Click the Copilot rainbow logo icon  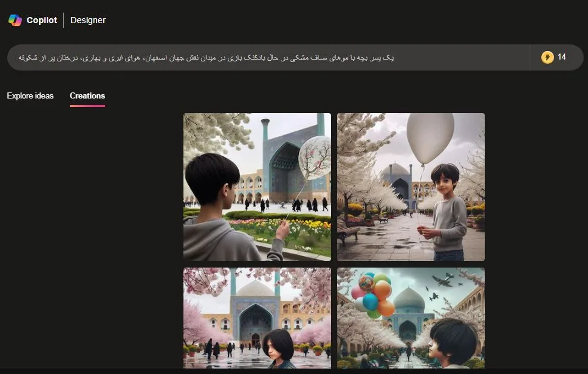click(x=15, y=20)
